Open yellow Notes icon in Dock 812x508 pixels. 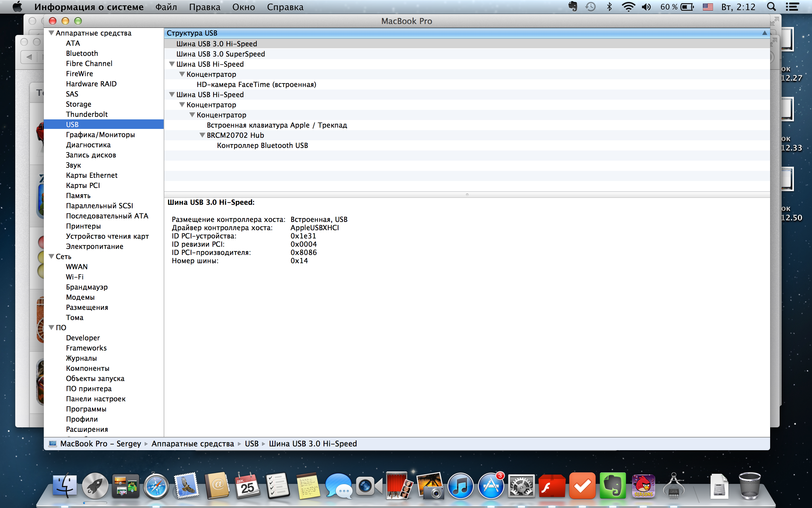coord(308,486)
